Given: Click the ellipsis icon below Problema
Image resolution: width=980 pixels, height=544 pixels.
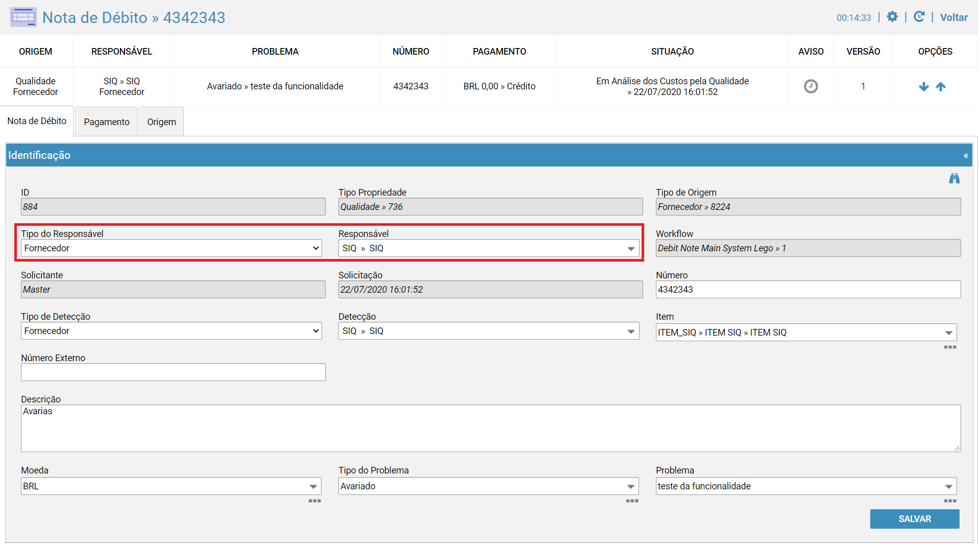Looking at the screenshot, I should pos(950,501).
